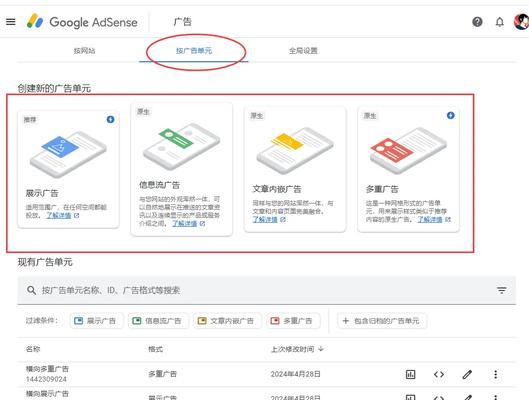Open the help question mark icon
Viewport: 529px width, 400px height.
[477, 22]
